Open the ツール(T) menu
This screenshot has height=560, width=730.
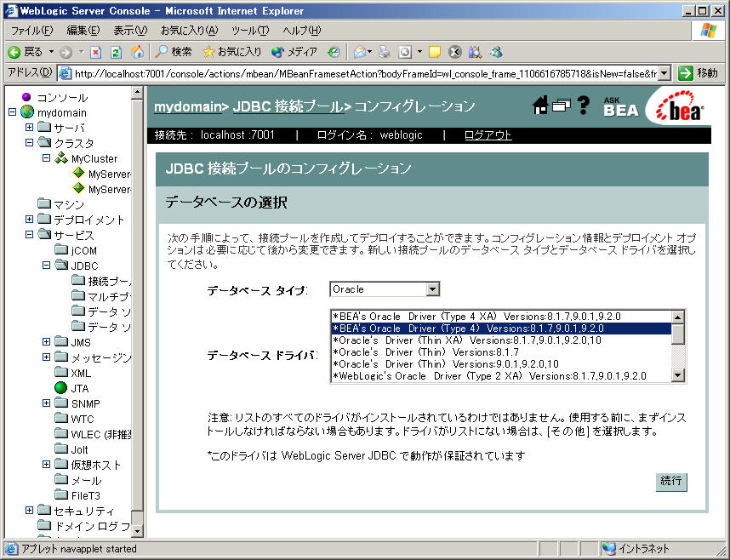pyautogui.click(x=250, y=31)
